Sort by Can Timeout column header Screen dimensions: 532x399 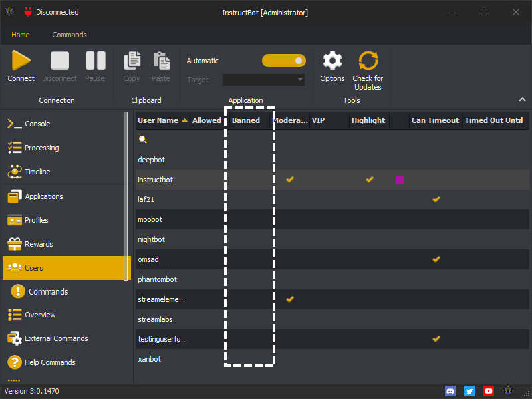tap(436, 120)
